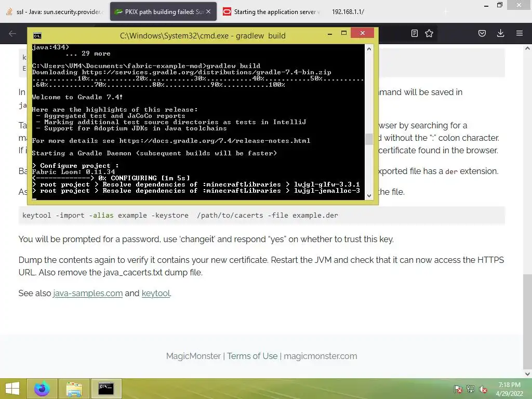
Task: Open the Windows Start button
Action: click(x=12, y=389)
